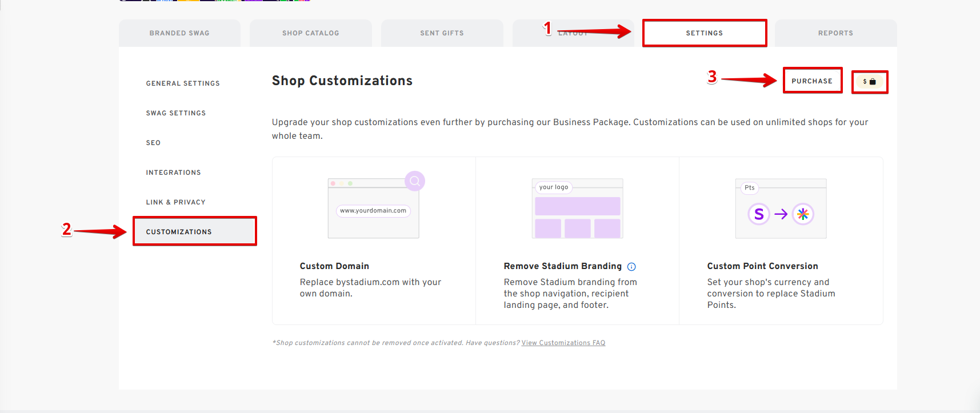Image resolution: width=980 pixels, height=413 pixels.
Task: Click the magnifier icon on domain illustration
Action: (x=415, y=181)
